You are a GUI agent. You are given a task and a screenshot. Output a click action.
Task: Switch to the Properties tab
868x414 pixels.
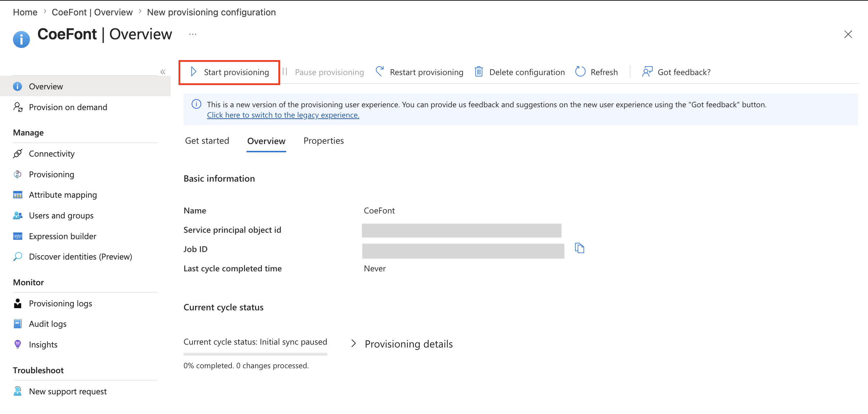coord(323,141)
